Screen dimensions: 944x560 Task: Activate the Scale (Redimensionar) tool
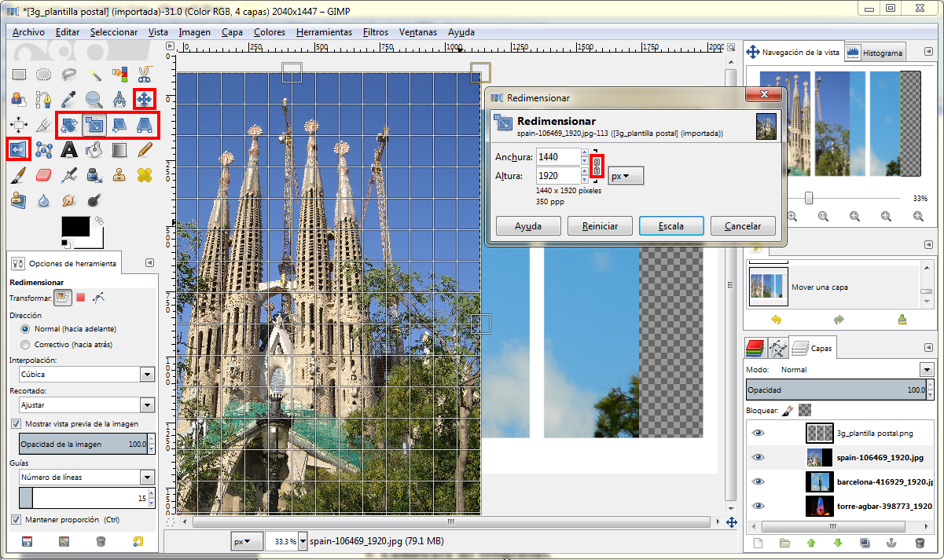point(95,125)
